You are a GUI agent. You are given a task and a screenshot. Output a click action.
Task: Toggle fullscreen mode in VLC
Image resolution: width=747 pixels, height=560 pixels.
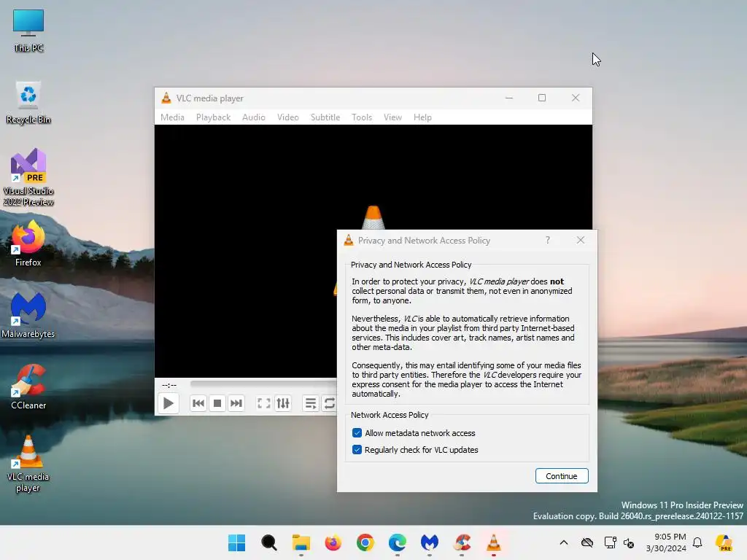(x=263, y=403)
